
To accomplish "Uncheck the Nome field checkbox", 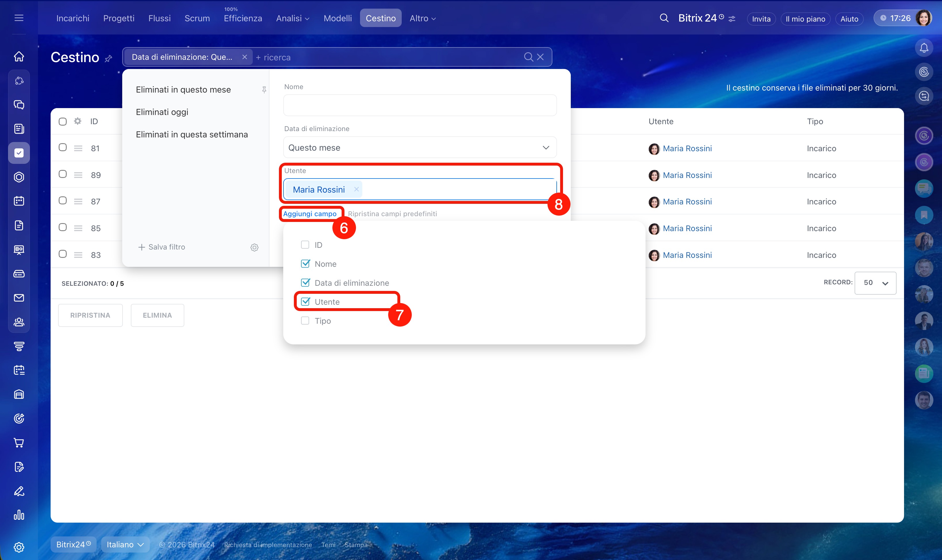I will click(x=305, y=264).
